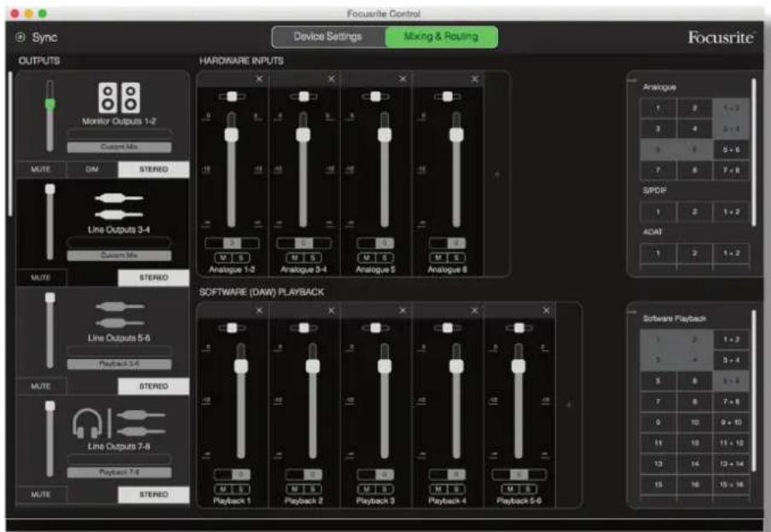Mute the Analogue 1-2 channel with M
The height and width of the screenshot is (532, 771).
coord(223,257)
